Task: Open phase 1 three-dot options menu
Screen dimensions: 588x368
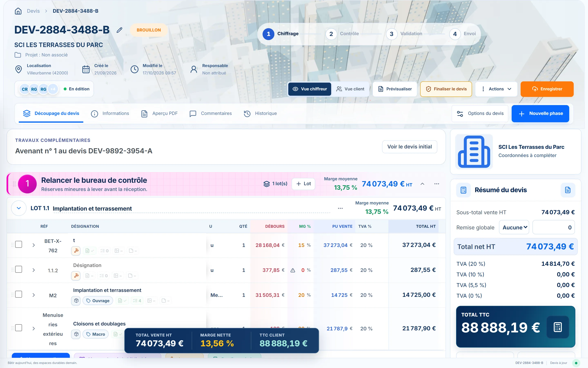Action: [437, 184]
